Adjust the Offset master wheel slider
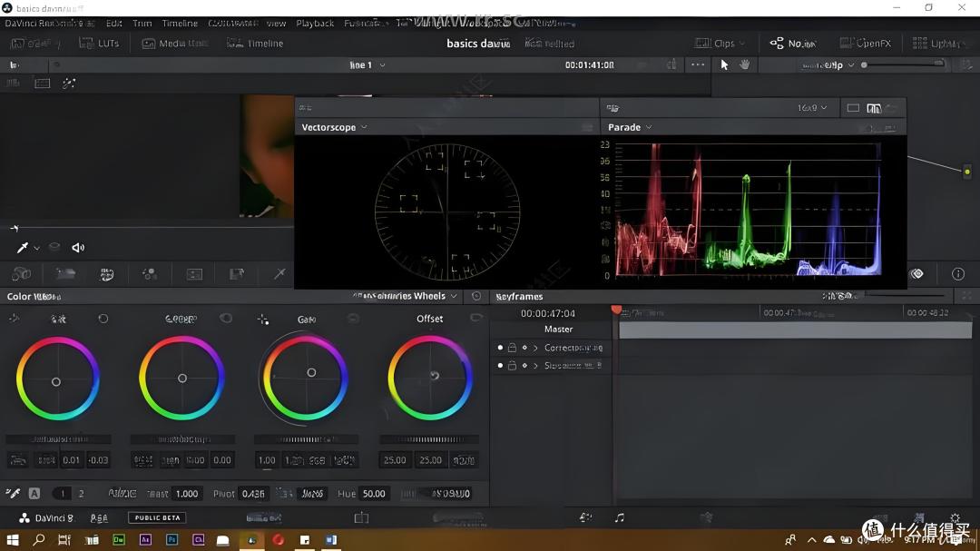 pos(429,439)
